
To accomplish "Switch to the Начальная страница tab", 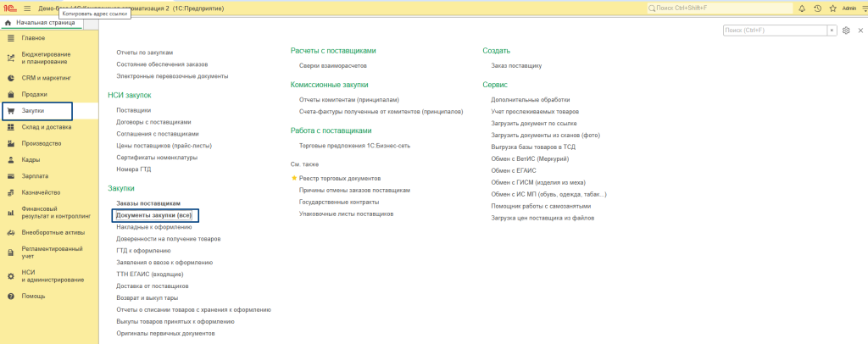I will click(x=39, y=22).
